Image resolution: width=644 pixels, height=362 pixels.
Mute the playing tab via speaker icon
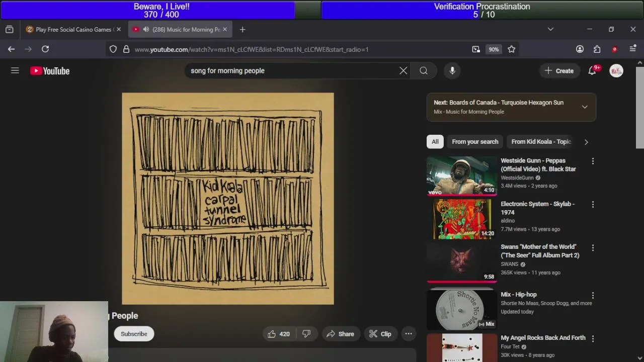coord(146,30)
